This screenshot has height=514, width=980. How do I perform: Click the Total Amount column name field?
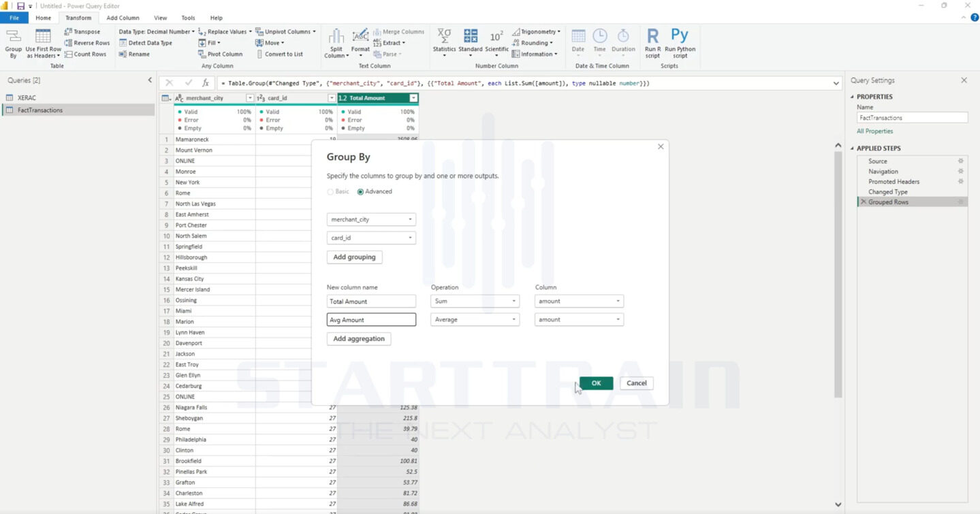click(x=371, y=301)
